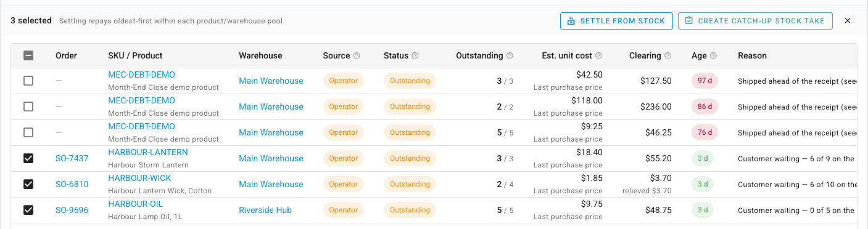Open MEC-DEBT-DEMO link in the 86 d row

[141, 100]
